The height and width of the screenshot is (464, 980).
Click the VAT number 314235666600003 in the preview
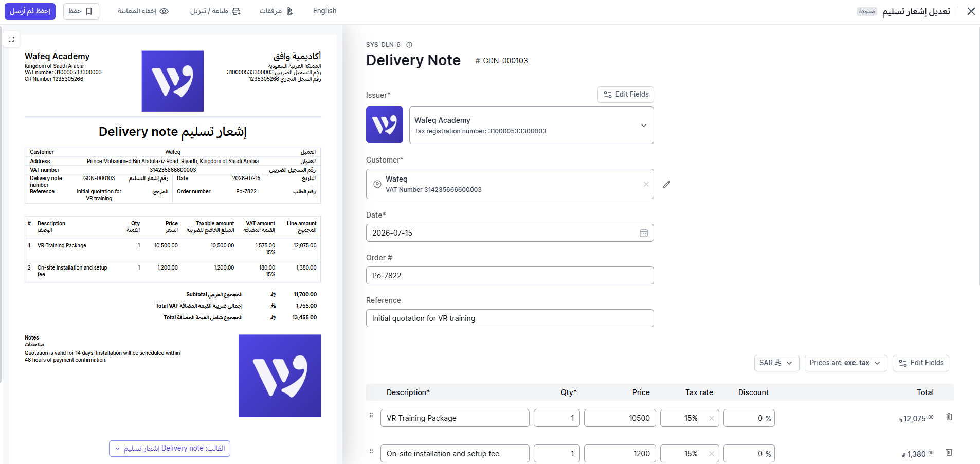pos(173,170)
